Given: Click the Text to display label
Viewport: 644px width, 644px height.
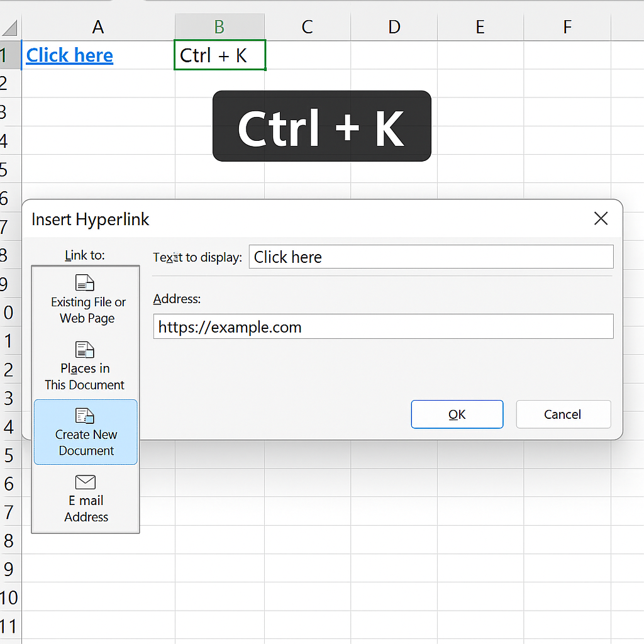Looking at the screenshot, I should (x=197, y=257).
